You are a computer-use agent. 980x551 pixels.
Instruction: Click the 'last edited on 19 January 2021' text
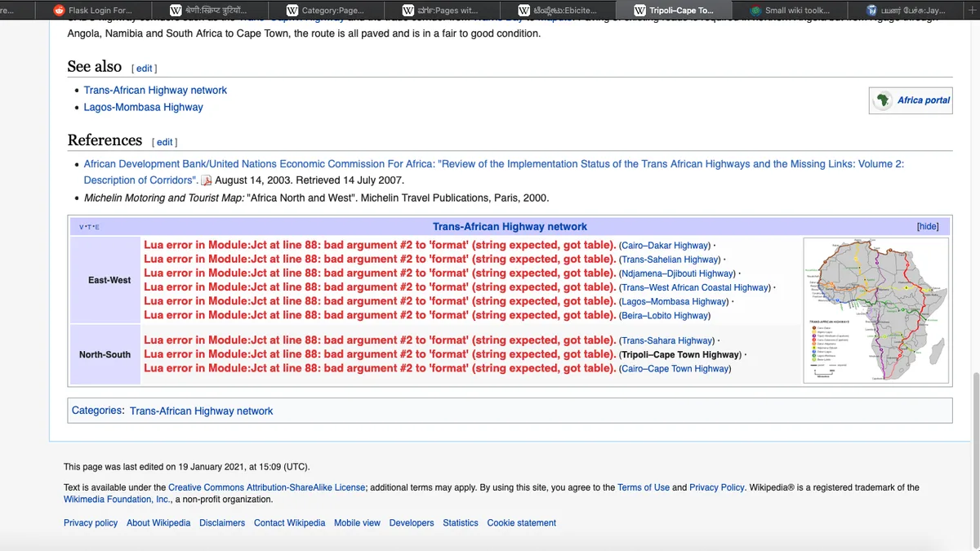[186, 467]
